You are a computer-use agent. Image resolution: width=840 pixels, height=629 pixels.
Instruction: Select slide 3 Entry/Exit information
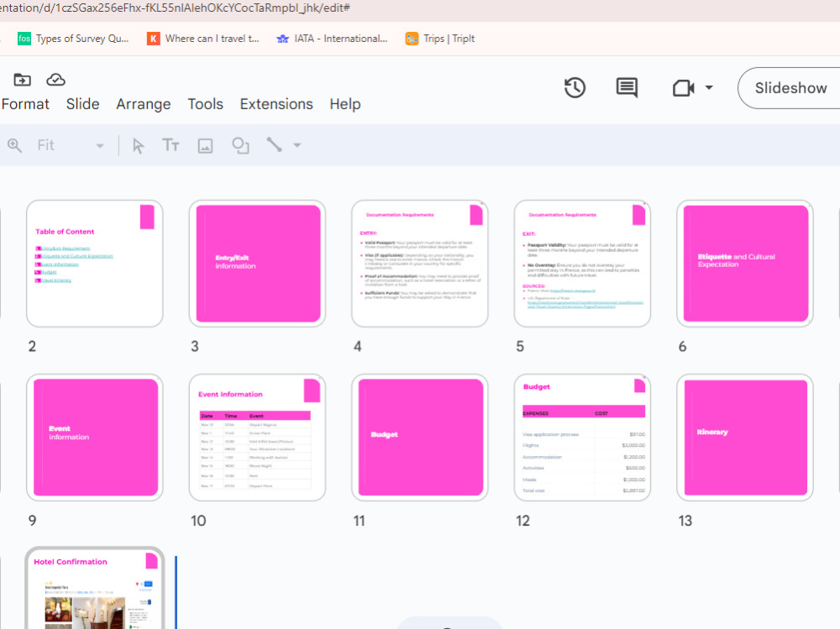click(x=257, y=263)
